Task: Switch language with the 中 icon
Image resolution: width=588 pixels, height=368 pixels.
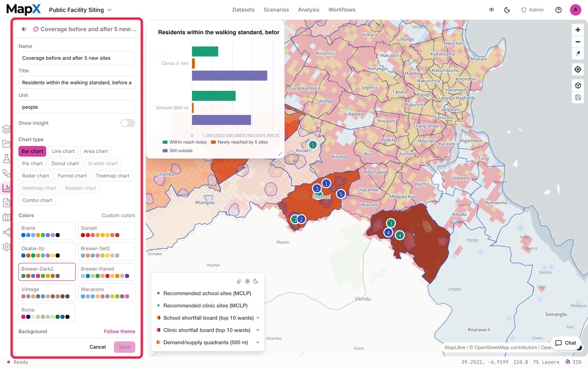Action: 492,10
